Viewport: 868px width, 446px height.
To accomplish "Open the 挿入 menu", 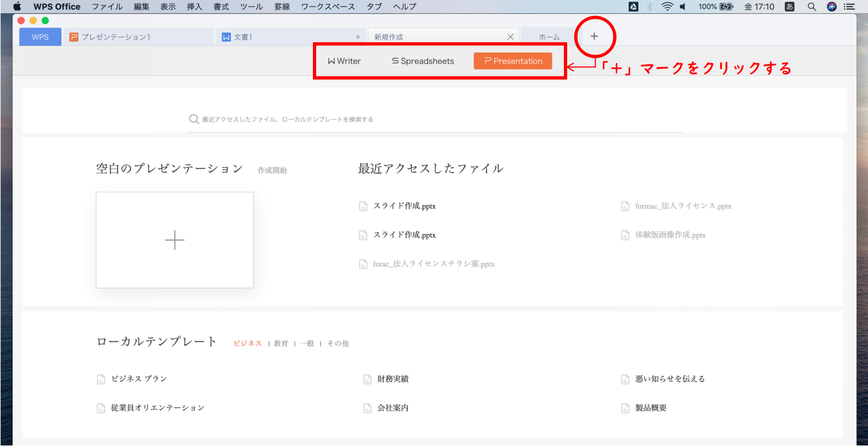I will click(195, 7).
